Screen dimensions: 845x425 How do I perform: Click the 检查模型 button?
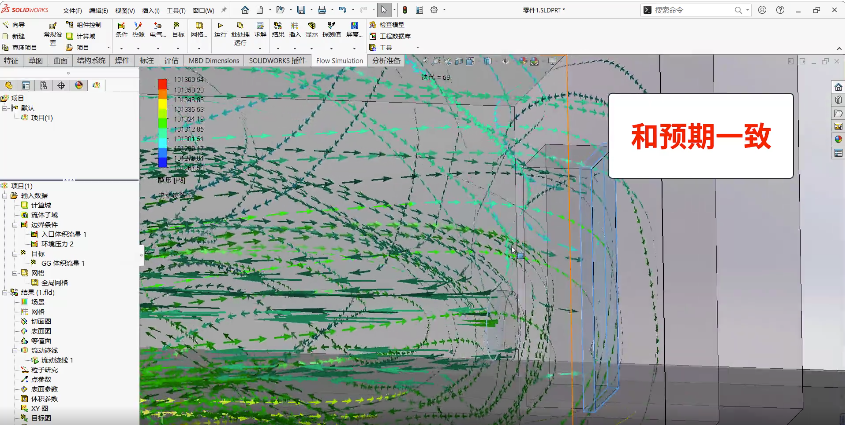coord(387,25)
